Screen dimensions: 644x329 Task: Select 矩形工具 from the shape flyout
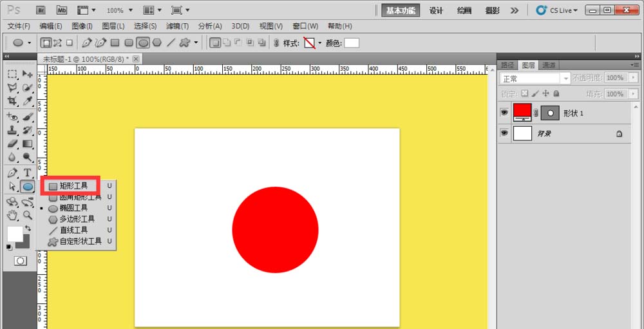pos(73,185)
